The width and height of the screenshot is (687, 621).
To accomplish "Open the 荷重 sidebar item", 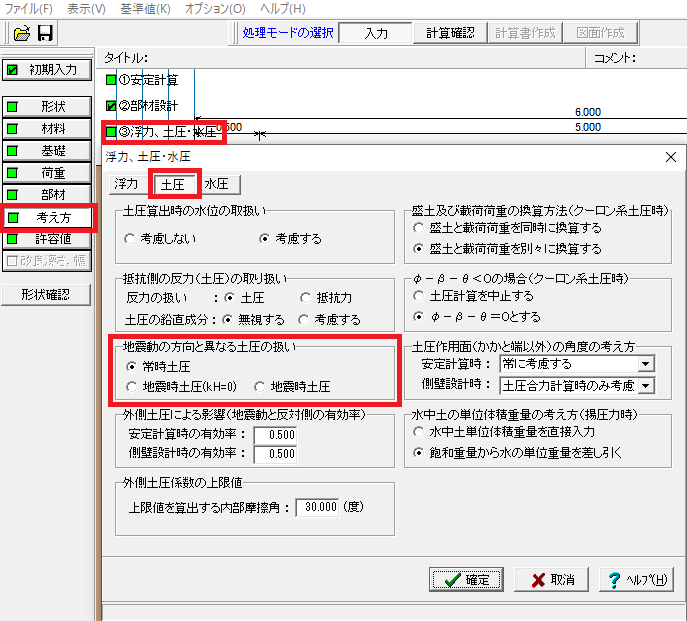I will click(x=47, y=173).
